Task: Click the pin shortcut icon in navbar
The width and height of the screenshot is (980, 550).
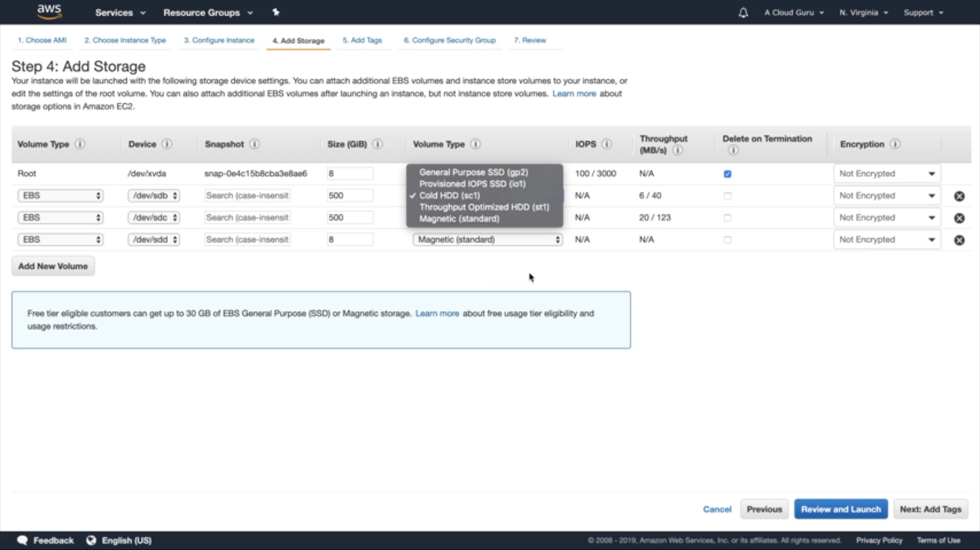Action: click(276, 12)
